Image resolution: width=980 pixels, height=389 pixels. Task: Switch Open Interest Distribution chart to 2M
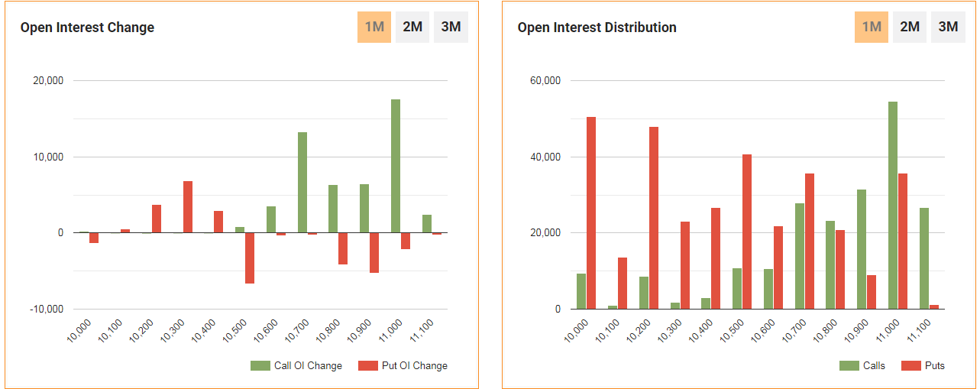pos(910,27)
